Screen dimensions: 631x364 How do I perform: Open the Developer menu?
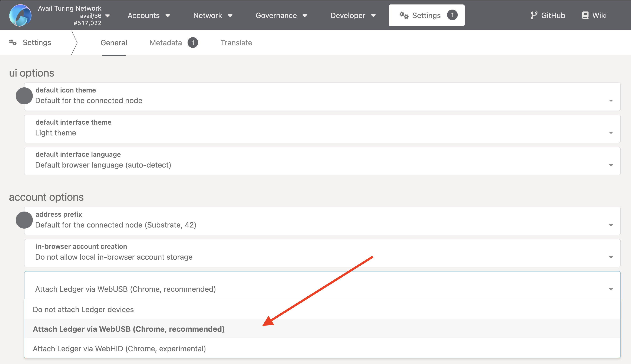click(x=353, y=16)
